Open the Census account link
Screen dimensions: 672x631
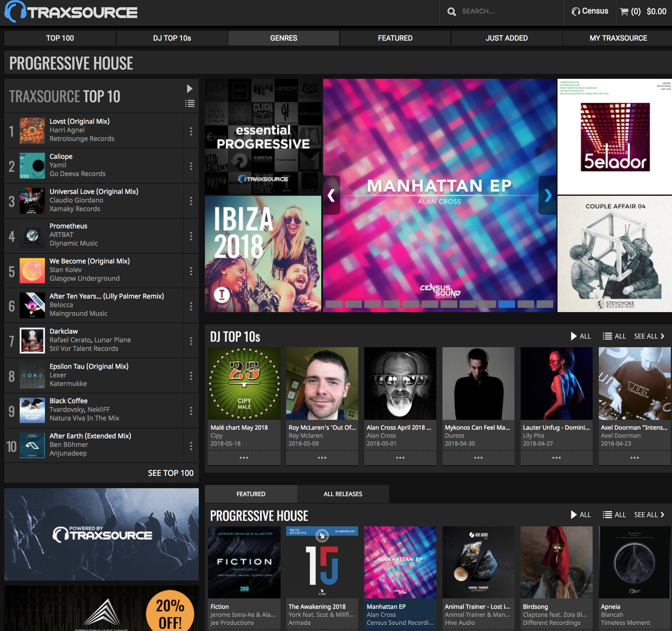click(x=590, y=11)
